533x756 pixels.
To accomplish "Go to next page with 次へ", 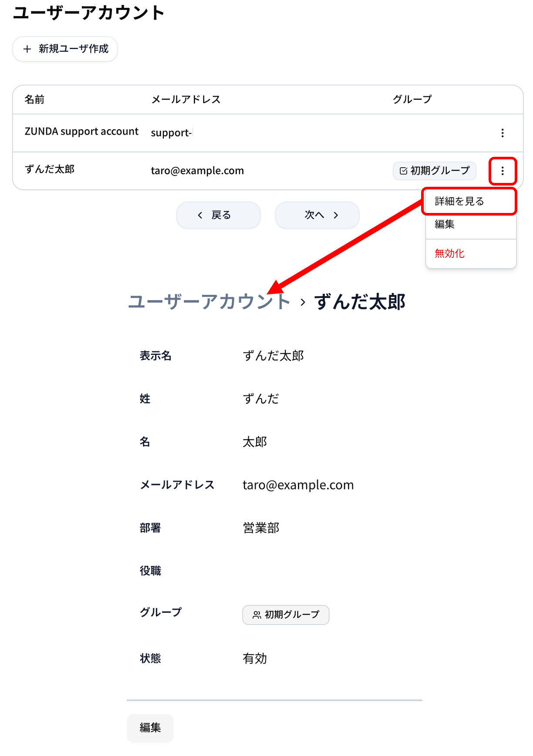I will (x=317, y=215).
